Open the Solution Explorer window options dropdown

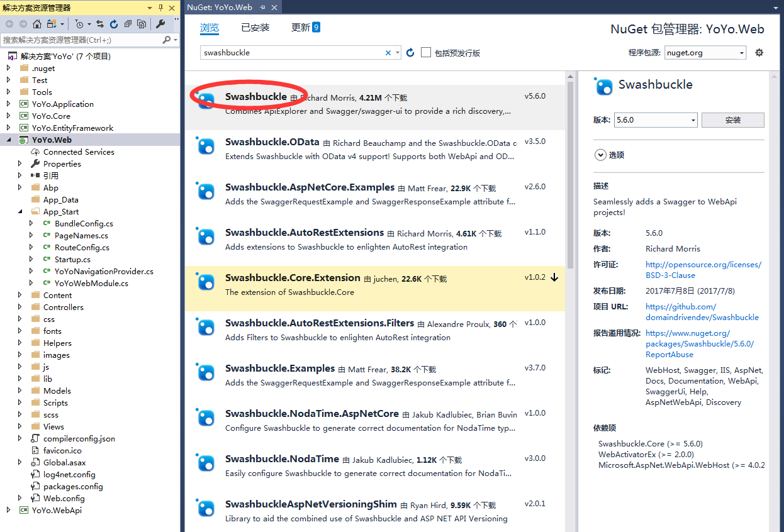click(x=150, y=8)
